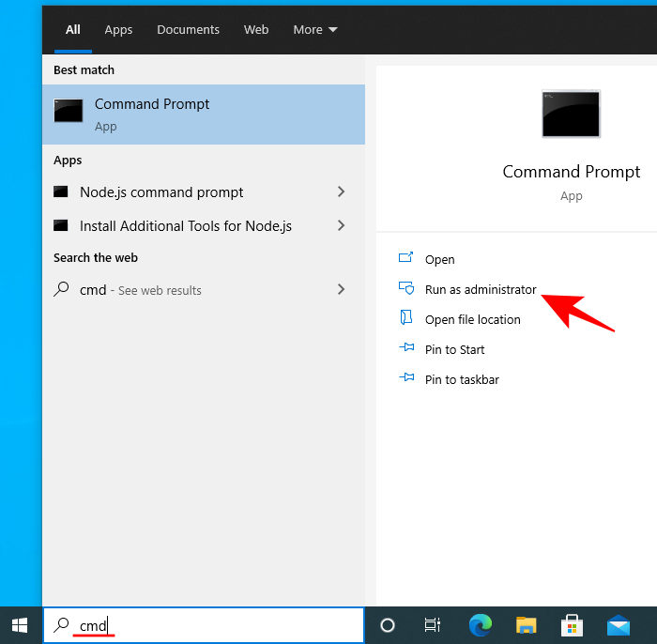Expand the cmd web results arrow

coord(341,289)
